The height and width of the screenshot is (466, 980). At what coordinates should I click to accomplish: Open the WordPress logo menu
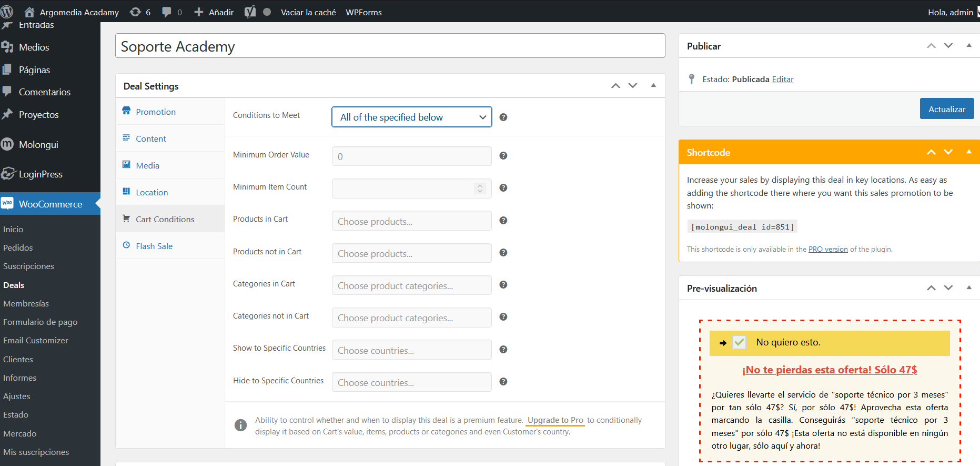pyautogui.click(x=7, y=12)
